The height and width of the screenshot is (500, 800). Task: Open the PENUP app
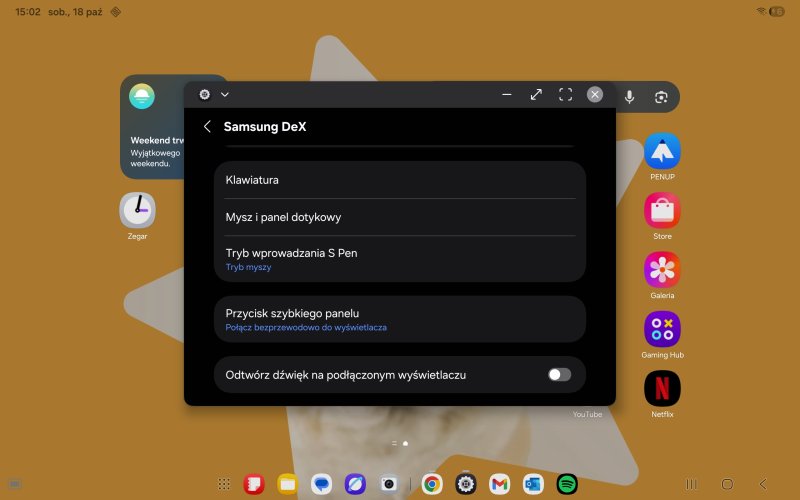point(662,151)
